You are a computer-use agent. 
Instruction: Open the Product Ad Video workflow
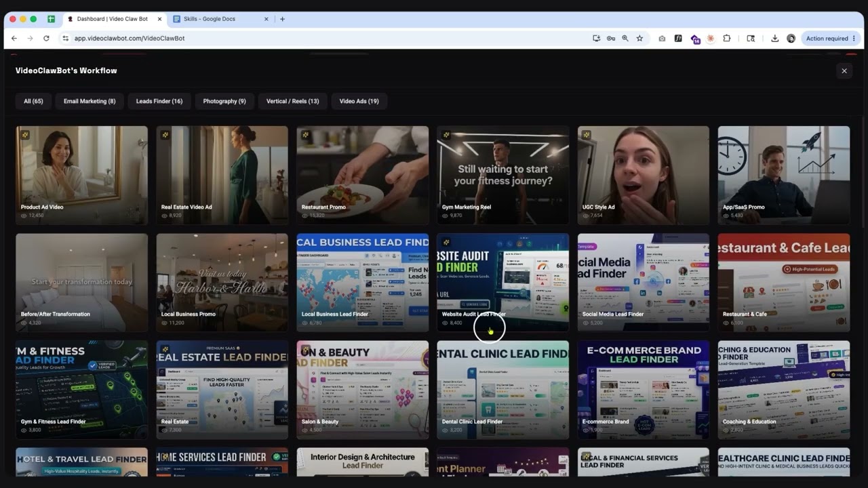[81, 175]
